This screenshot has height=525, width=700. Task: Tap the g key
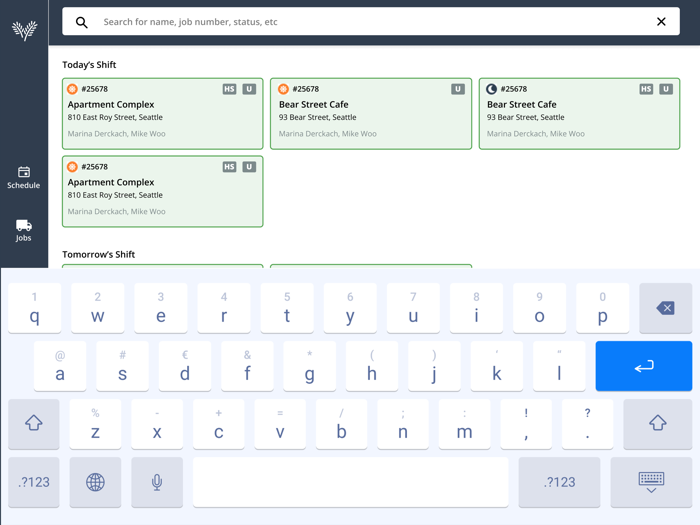coord(309,366)
